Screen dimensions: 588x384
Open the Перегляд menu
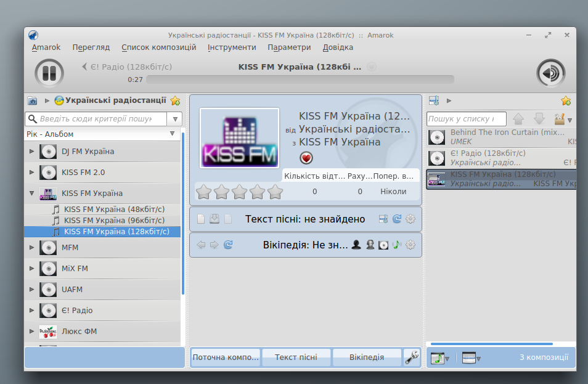click(91, 47)
